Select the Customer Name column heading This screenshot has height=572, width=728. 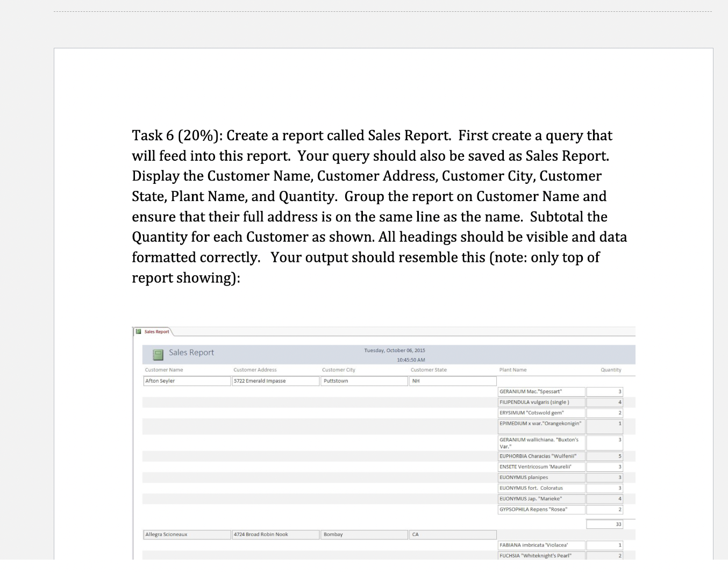(x=163, y=370)
